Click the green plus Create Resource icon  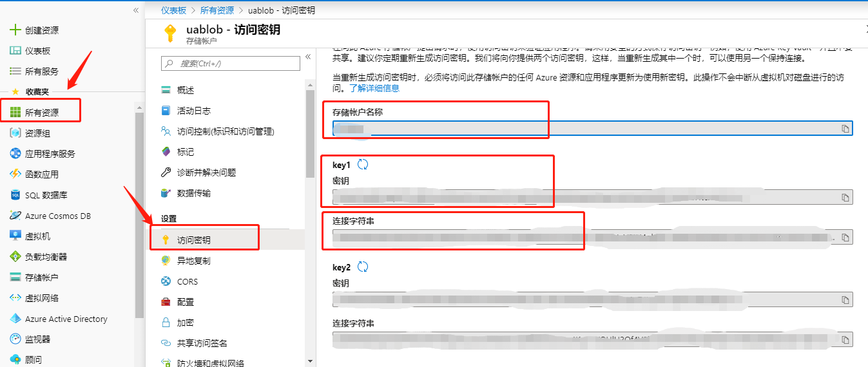tap(15, 30)
